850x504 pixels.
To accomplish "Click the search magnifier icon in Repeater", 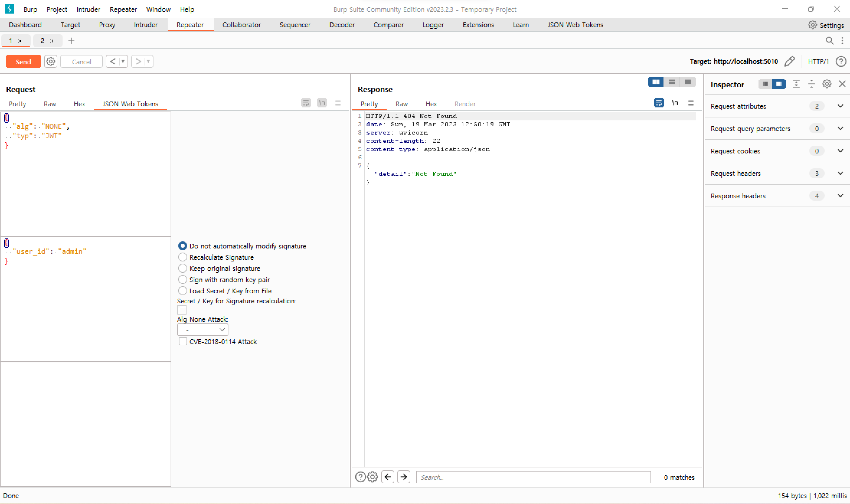I will 829,41.
